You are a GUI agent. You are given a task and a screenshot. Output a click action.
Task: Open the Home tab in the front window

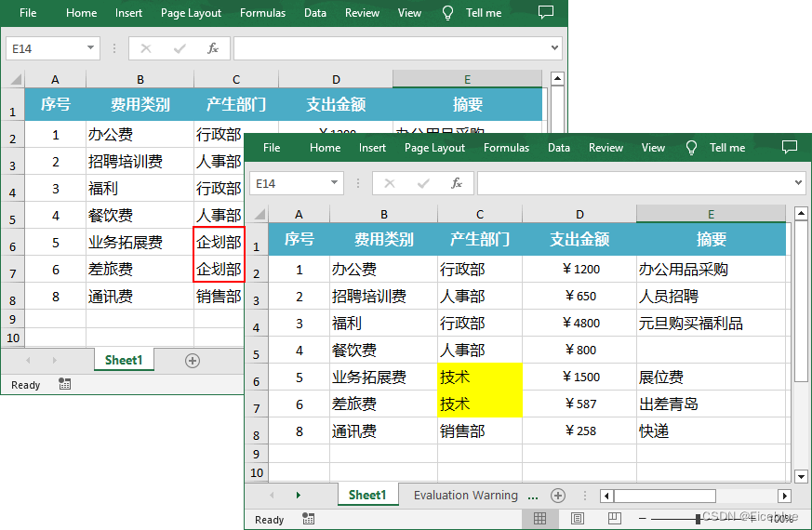point(325,148)
